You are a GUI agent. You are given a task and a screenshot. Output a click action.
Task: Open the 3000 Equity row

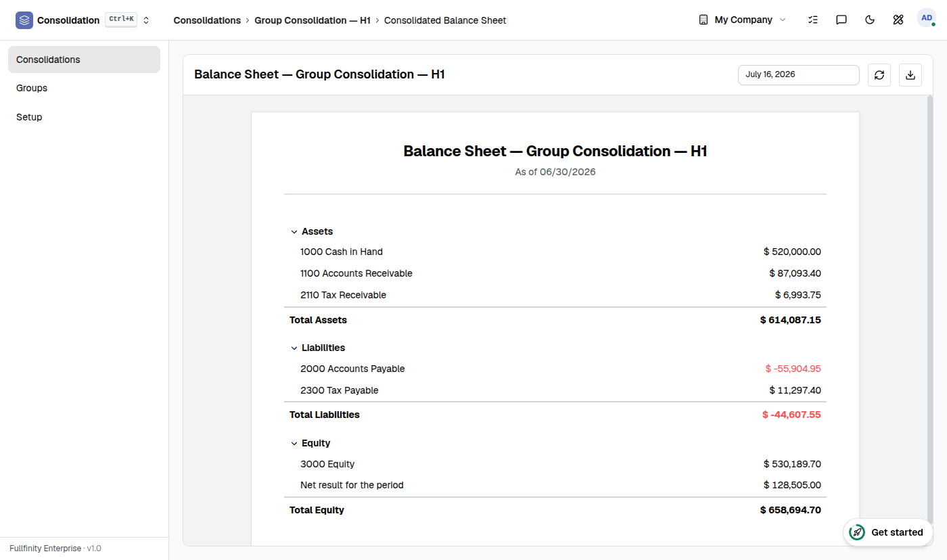click(555, 464)
